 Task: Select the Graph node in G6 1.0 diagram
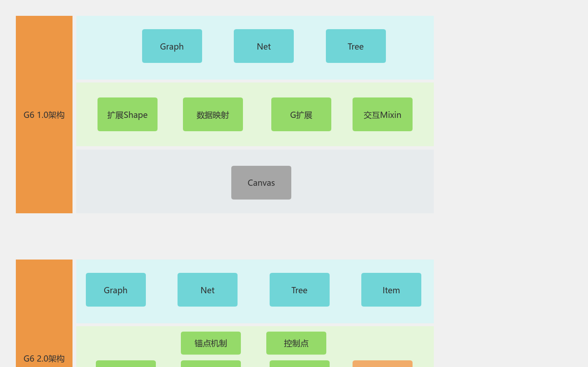(172, 46)
